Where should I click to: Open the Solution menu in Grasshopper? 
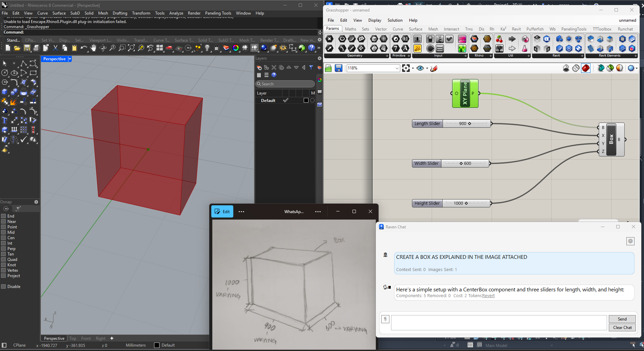[x=395, y=20]
